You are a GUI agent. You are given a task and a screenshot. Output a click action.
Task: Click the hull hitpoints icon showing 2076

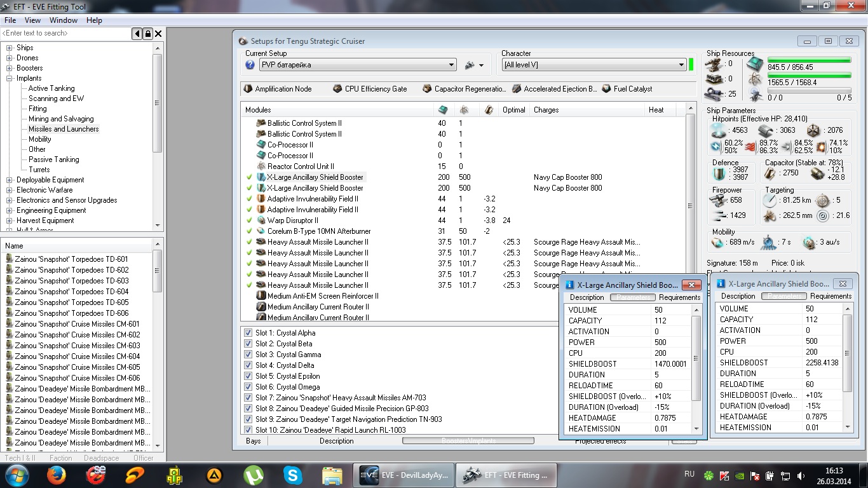[x=813, y=131]
